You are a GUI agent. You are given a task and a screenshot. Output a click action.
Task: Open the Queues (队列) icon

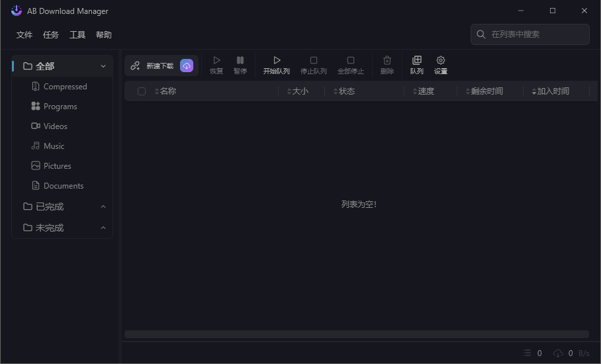(417, 60)
